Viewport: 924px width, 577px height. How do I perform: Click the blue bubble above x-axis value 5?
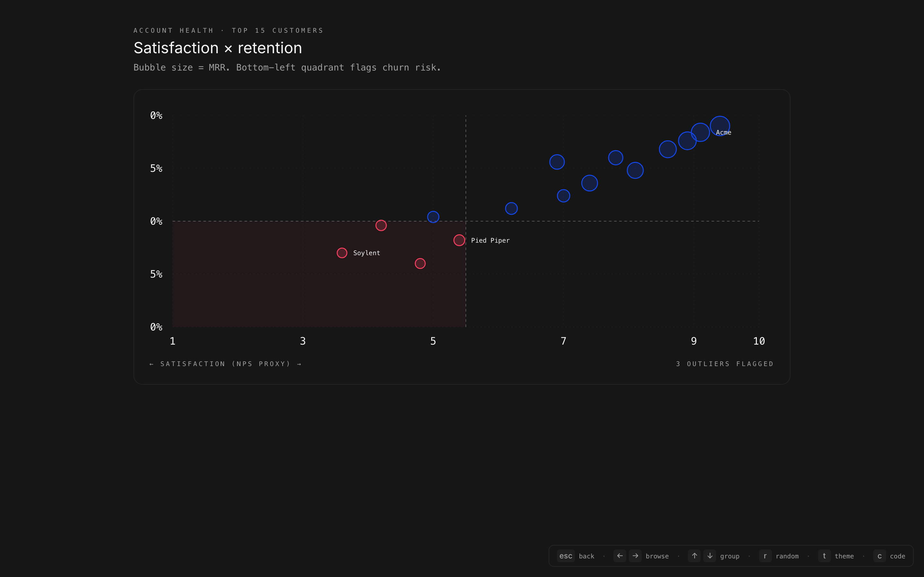click(433, 217)
